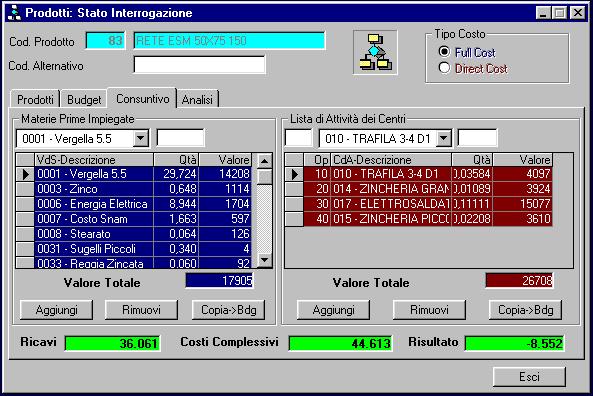Image resolution: width=593 pixels, height=396 pixels.
Task: Open the Vergella 5.5 materials dropdown
Action: [x=141, y=138]
